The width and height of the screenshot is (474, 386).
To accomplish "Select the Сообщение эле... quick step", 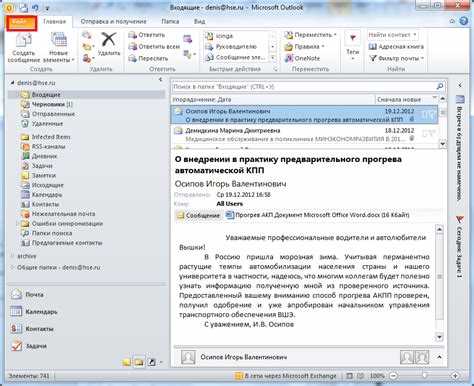I will pyautogui.click(x=235, y=58).
